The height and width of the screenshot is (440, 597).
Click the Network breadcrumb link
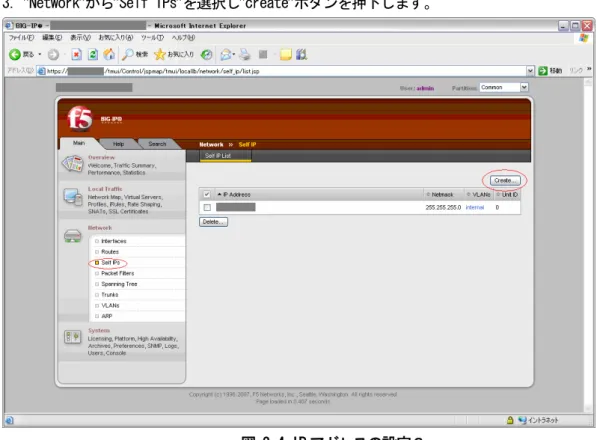211,145
